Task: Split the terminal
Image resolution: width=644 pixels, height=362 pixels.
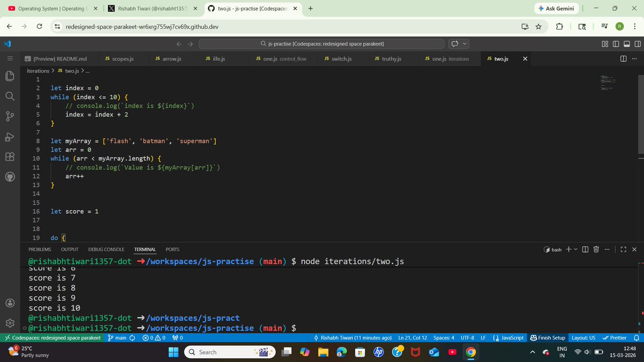Action: point(585,249)
